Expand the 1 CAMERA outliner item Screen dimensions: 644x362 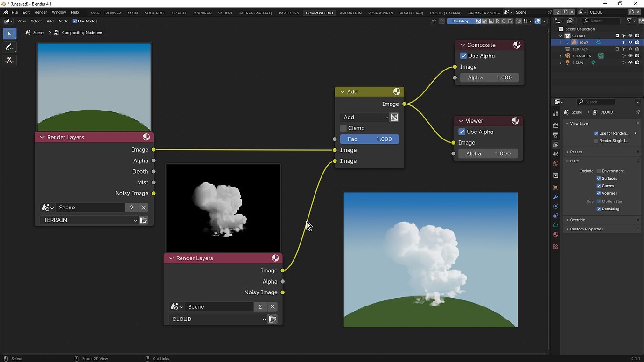point(561,56)
